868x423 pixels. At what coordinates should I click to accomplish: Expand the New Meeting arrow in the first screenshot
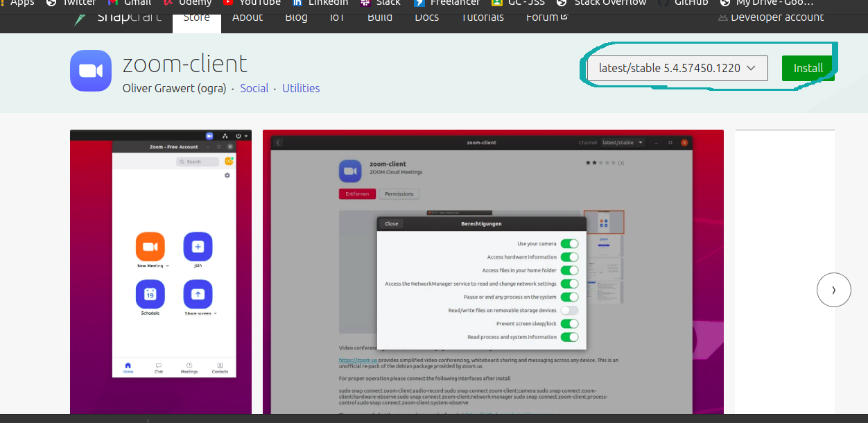(168, 266)
